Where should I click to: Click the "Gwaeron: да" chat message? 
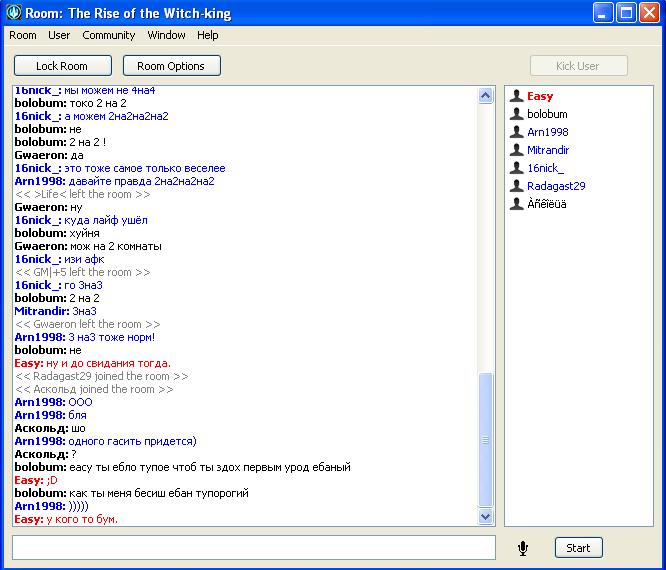click(49, 155)
